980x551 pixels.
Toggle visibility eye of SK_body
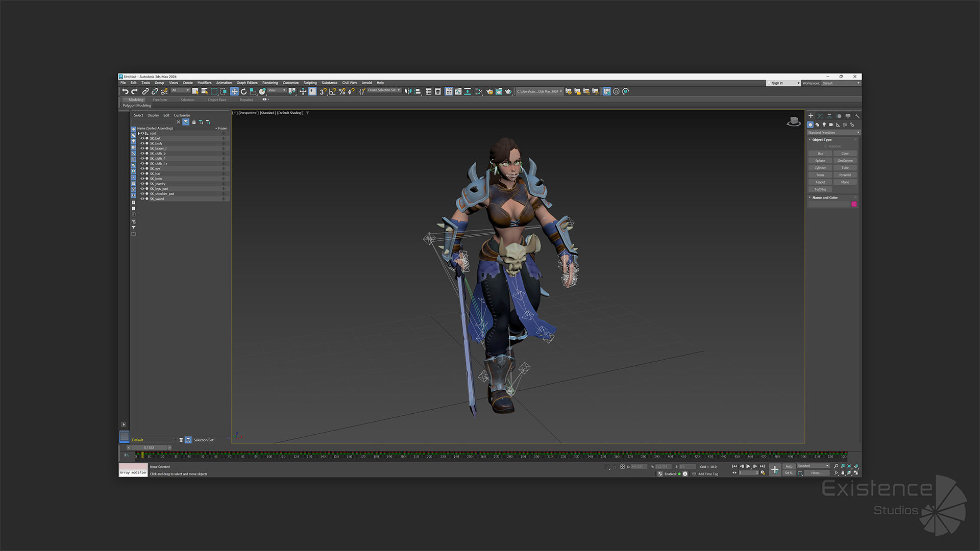pos(142,143)
